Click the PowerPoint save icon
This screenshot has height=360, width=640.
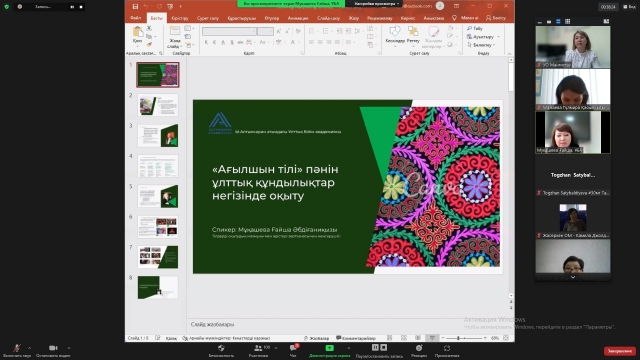pos(135,6)
